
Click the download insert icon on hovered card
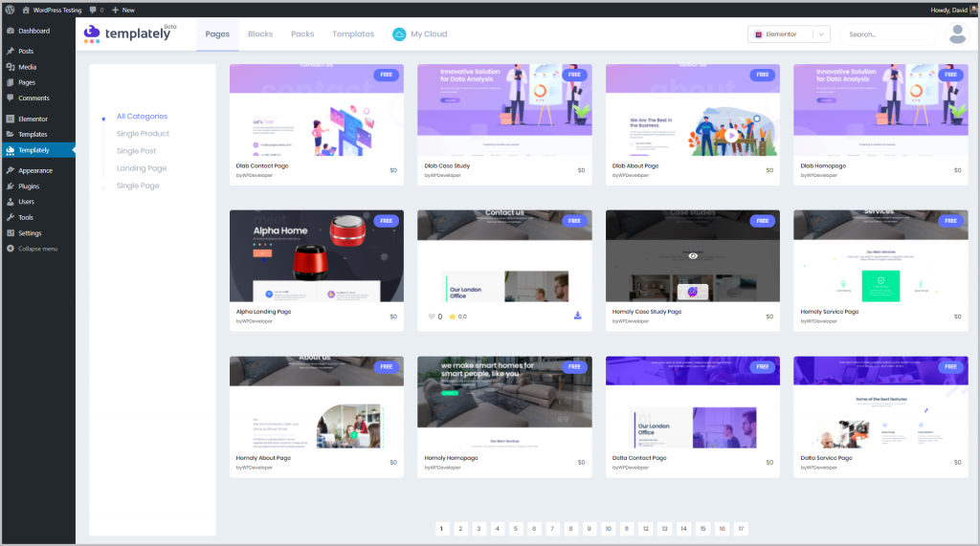(x=577, y=317)
